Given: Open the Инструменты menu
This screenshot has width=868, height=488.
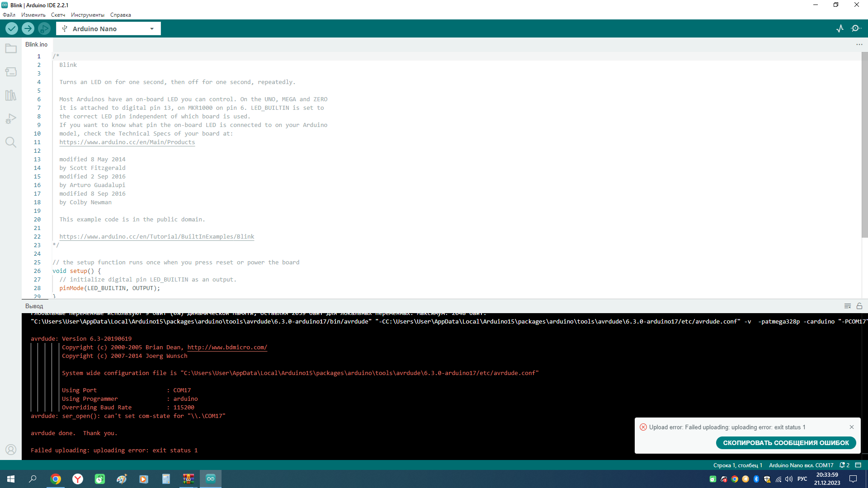Looking at the screenshot, I should coord(88,15).
